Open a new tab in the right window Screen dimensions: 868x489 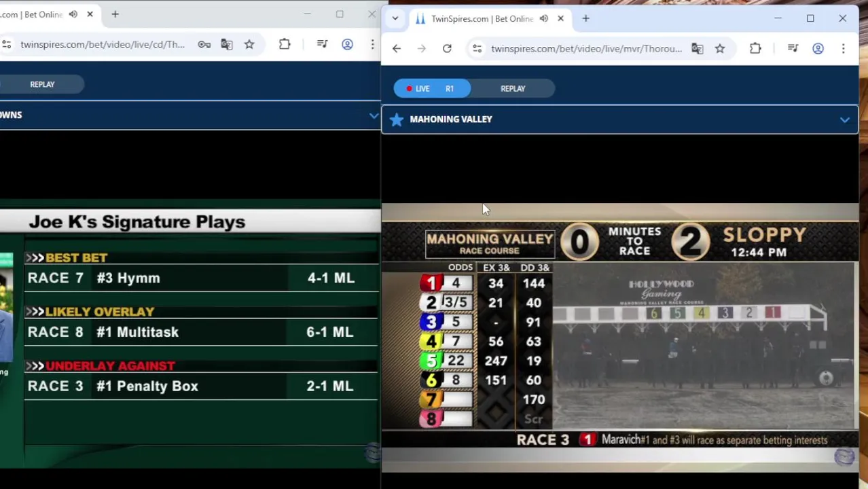(x=585, y=18)
